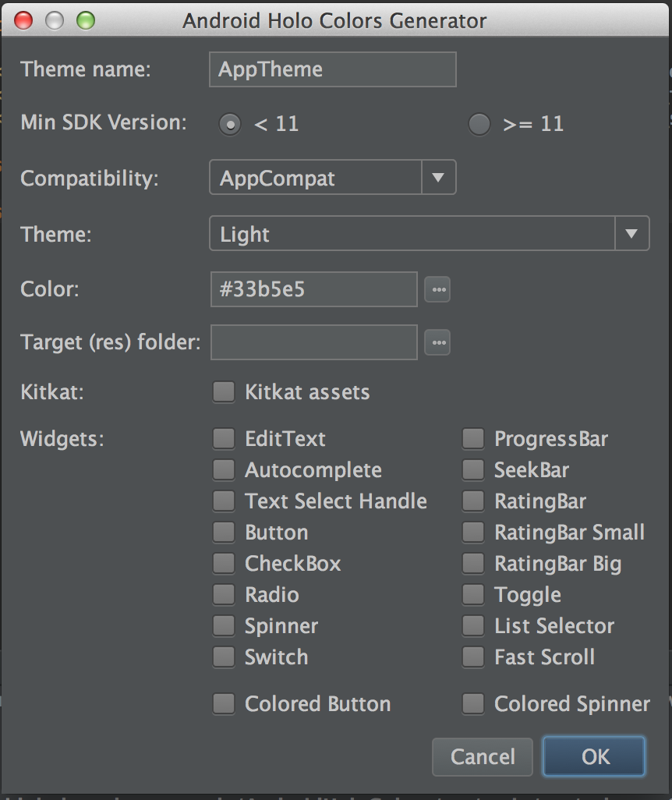Choose the >= 11 Min SDK radio
The width and height of the screenshot is (672, 800).
tap(479, 124)
